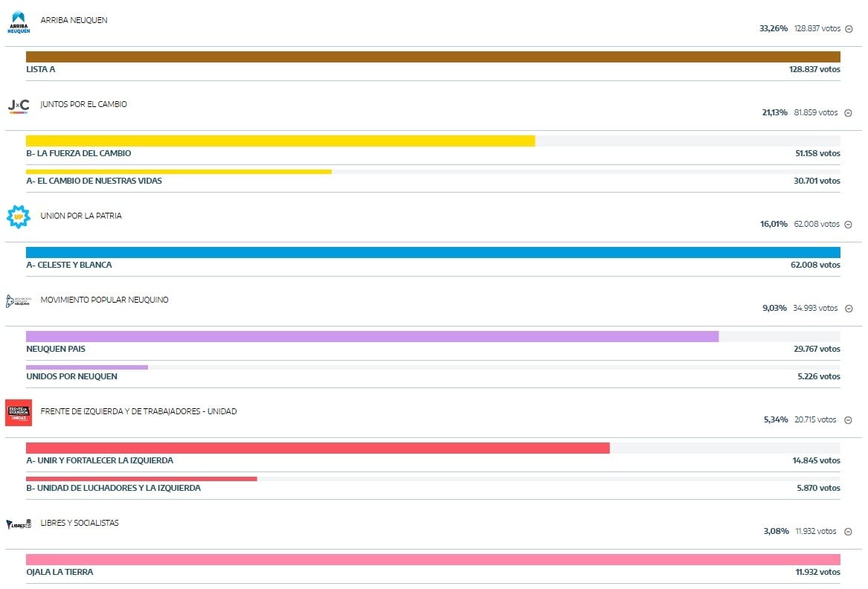This screenshot has width=868, height=589.
Task: Click the 81.859 votos party total
Action: (816, 112)
